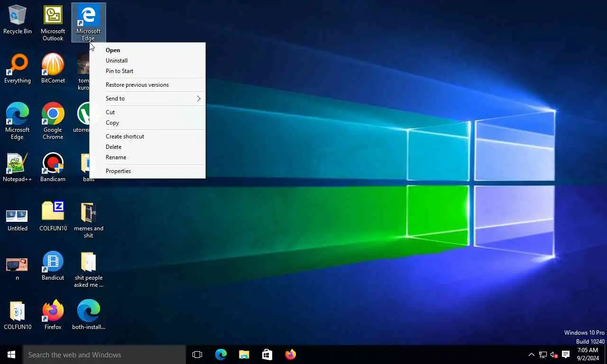
Task: Select the Everything search desktop icon
Action: click(18, 69)
